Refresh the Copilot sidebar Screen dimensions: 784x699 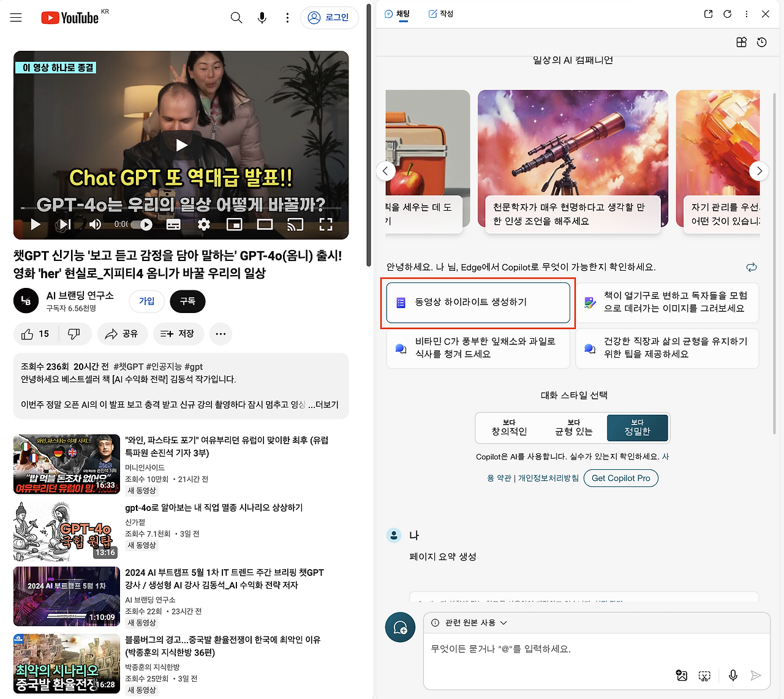tap(728, 14)
